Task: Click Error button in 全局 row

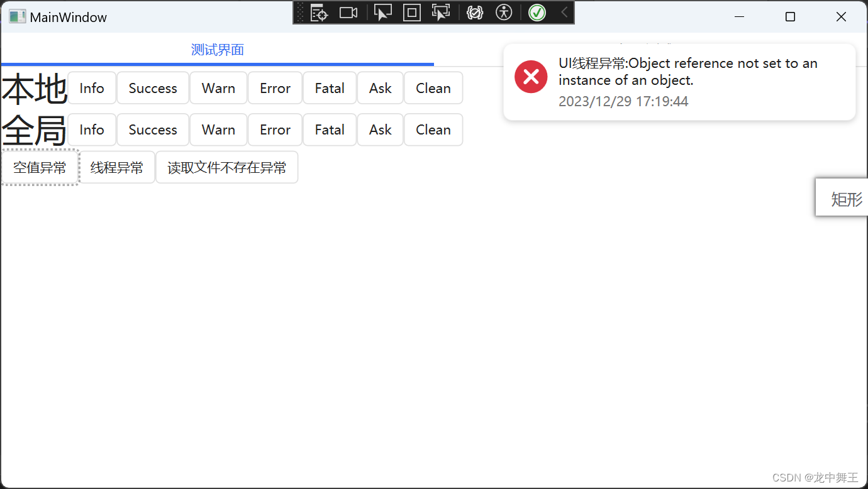Action: point(275,129)
